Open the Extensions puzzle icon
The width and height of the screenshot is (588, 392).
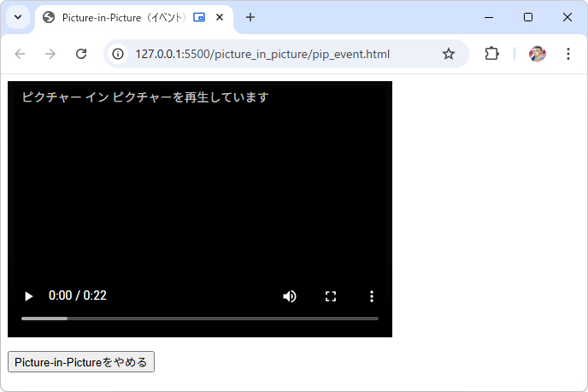tap(491, 54)
